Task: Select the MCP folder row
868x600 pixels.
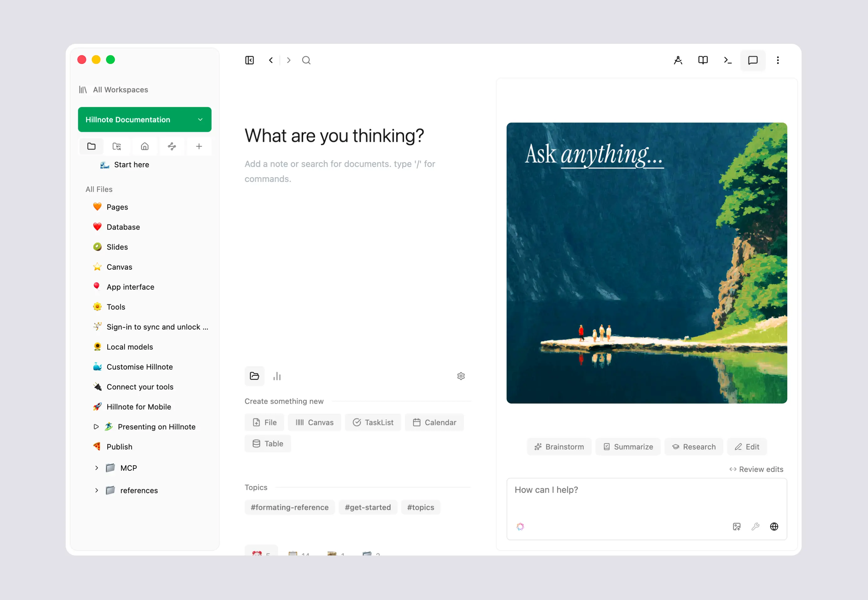Action: coord(122,468)
